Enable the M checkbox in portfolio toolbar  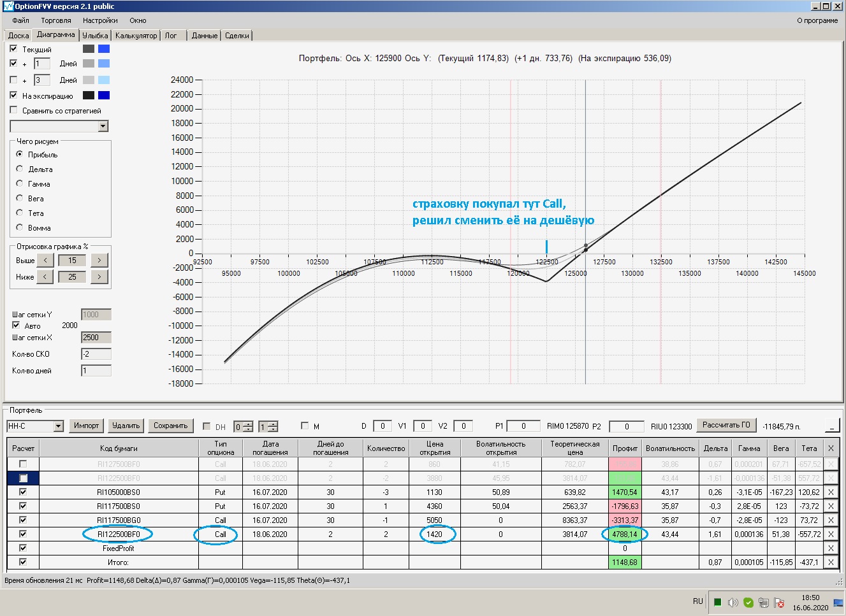pos(304,426)
